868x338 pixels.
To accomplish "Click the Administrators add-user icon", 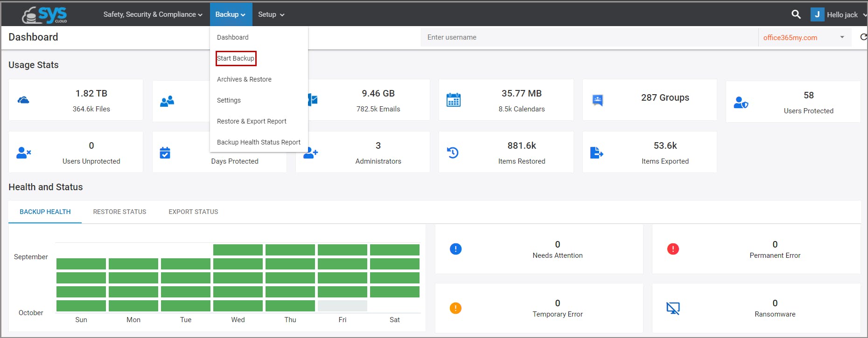I will click(311, 152).
